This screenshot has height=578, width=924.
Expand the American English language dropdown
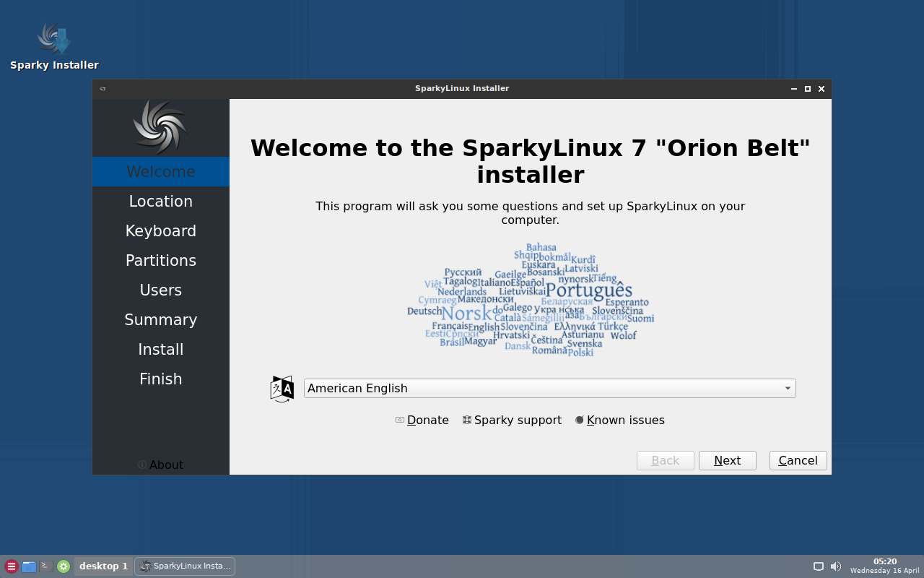pos(550,389)
